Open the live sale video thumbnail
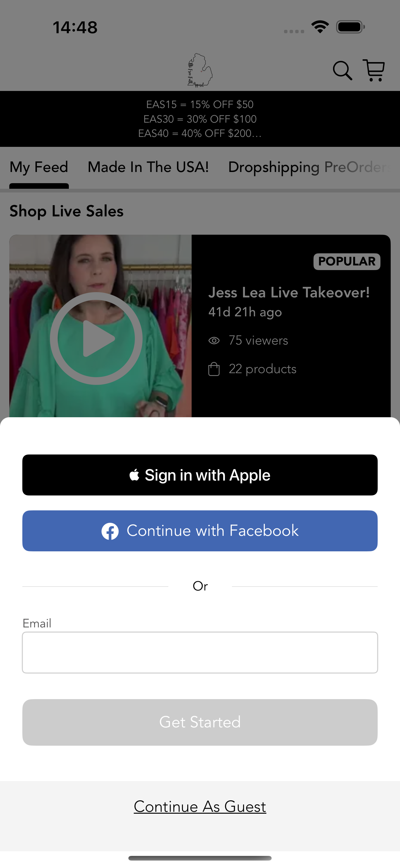The width and height of the screenshot is (400, 868). (100, 326)
